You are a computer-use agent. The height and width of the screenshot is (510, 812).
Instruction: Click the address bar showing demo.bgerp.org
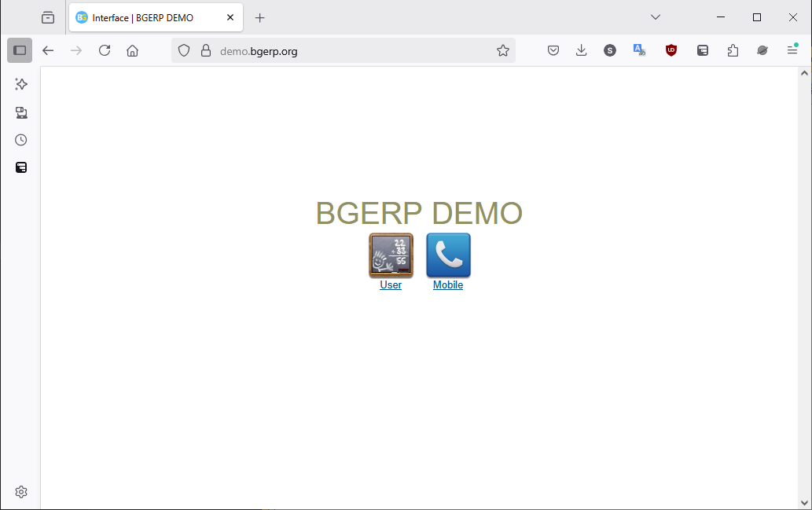[354, 51]
